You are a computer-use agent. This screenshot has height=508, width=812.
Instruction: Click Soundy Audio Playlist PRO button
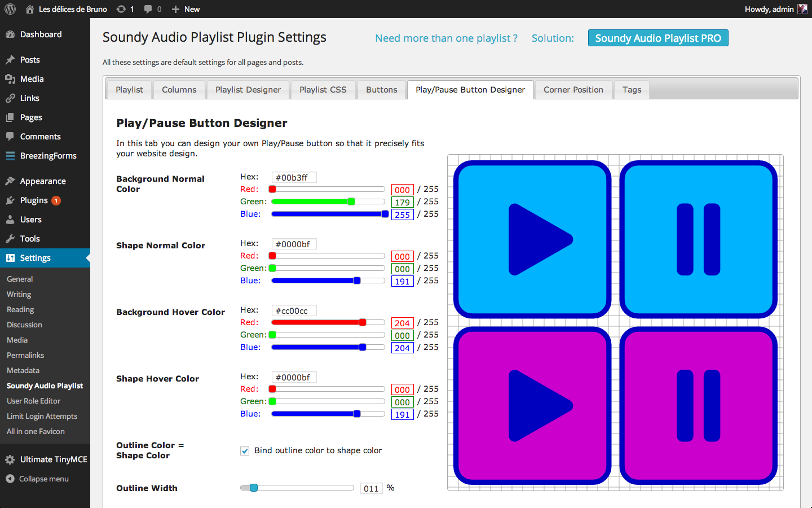tap(658, 38)
